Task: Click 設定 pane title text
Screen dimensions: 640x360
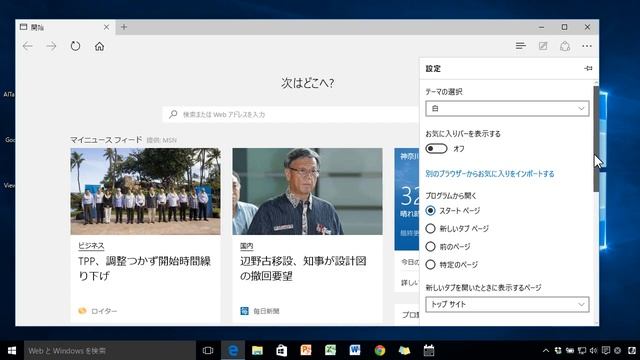Action: 433,69
